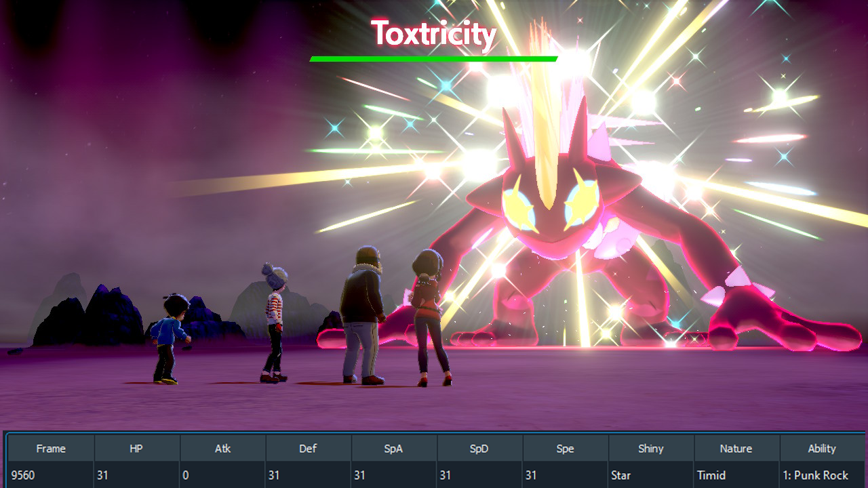This screenshot has width=868, height=488.
Task: Click the Frame column header
Action: point(51,449)
